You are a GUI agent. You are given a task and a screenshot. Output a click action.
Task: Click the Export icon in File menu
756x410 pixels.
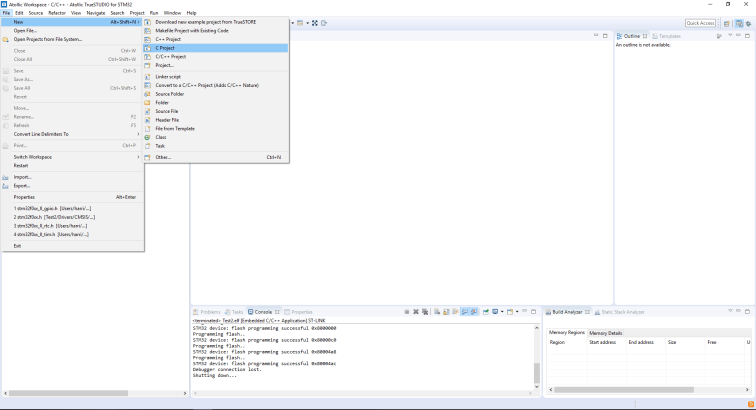6,186
